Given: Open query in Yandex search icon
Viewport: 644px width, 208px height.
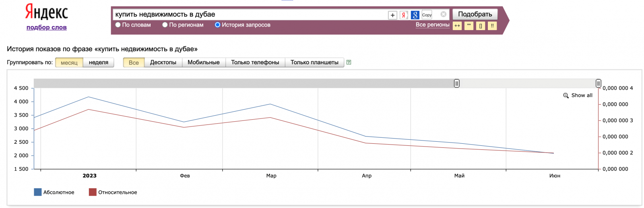Looking at the screenshot, I should 404,15.
